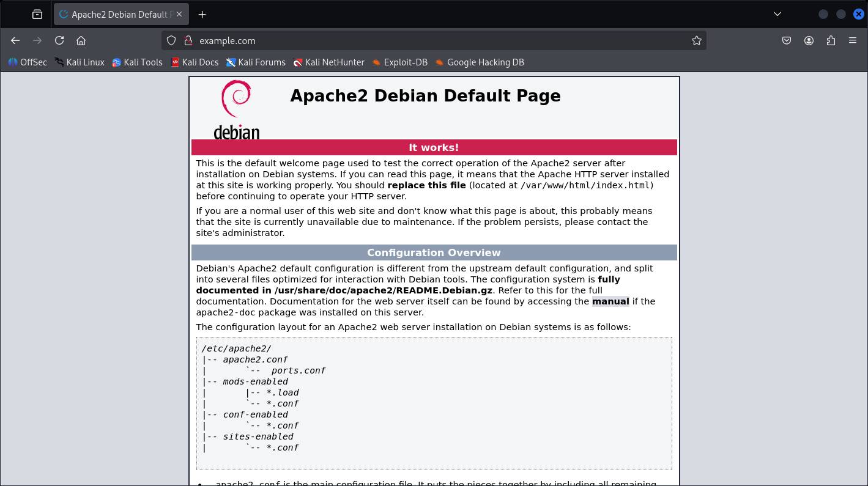Open the Kali Docs bookmark
This screenshot has width=868, height=486.
pyautogui.click(x=195, y=62)
